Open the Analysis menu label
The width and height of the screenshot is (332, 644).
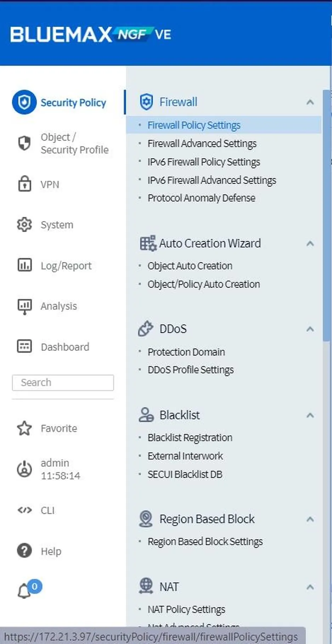59,306
